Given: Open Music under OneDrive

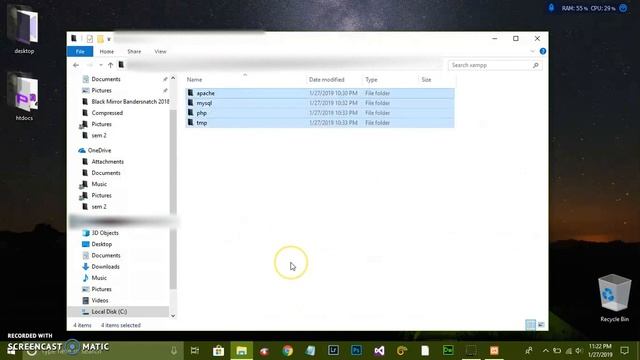Looking at the screenshot, I should [x=99, y=184].
